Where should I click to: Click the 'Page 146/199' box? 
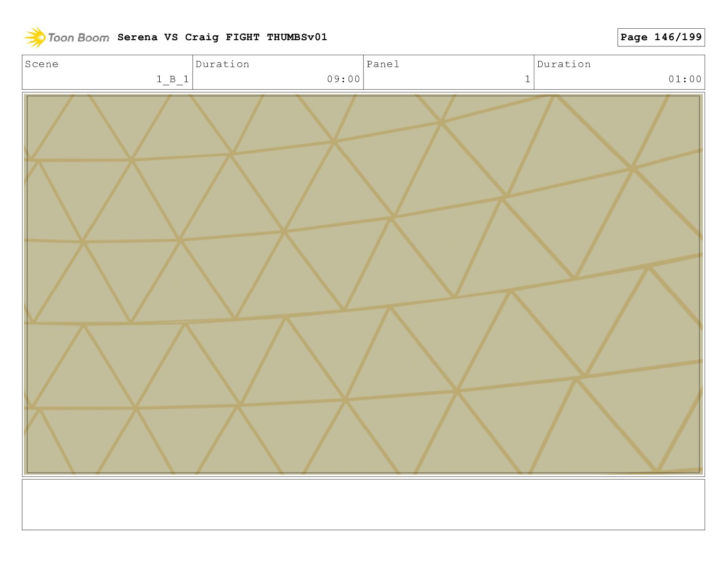[661, 37]
